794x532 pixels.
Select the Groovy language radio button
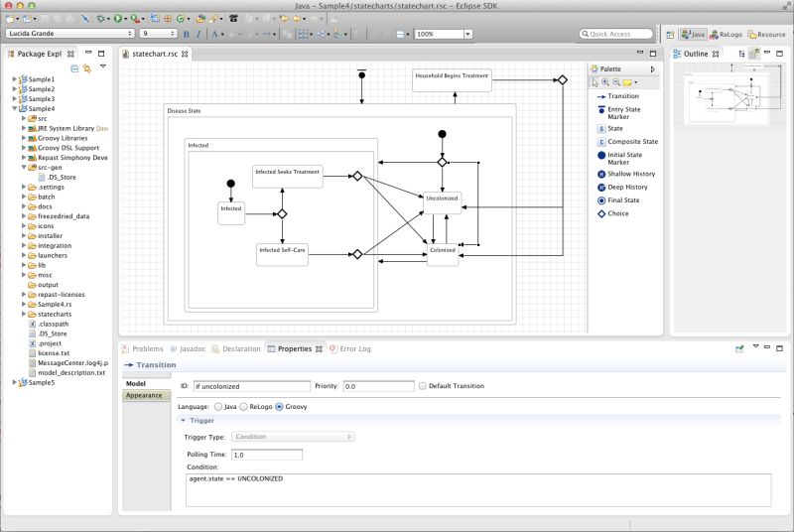point(279,407)
